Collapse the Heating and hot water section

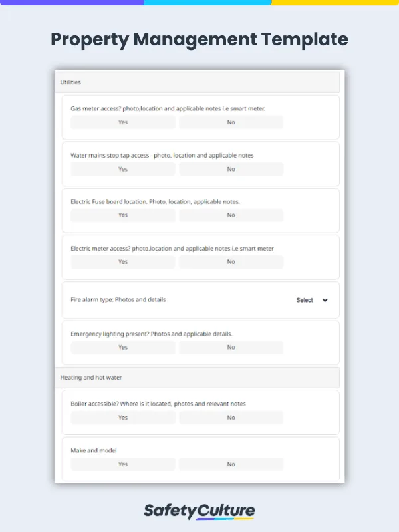coord(197,378)
